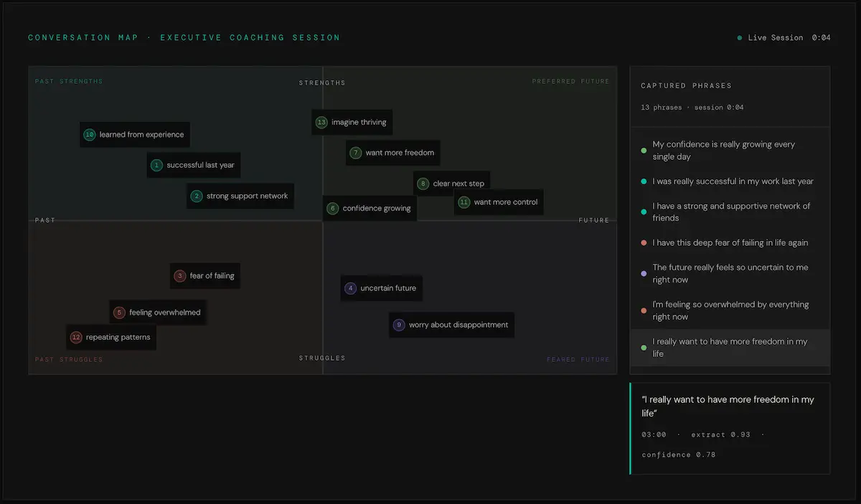
Task: Click the 'Future' axis label
Action: coord(594,221)
